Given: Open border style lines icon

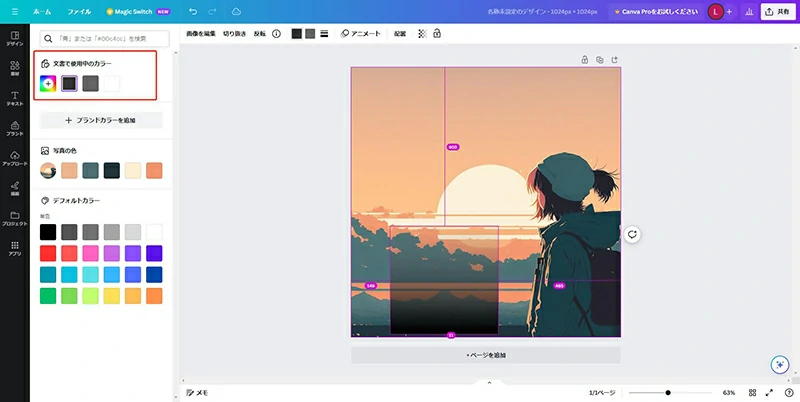Looking at the screenshot, I should 324,34.
